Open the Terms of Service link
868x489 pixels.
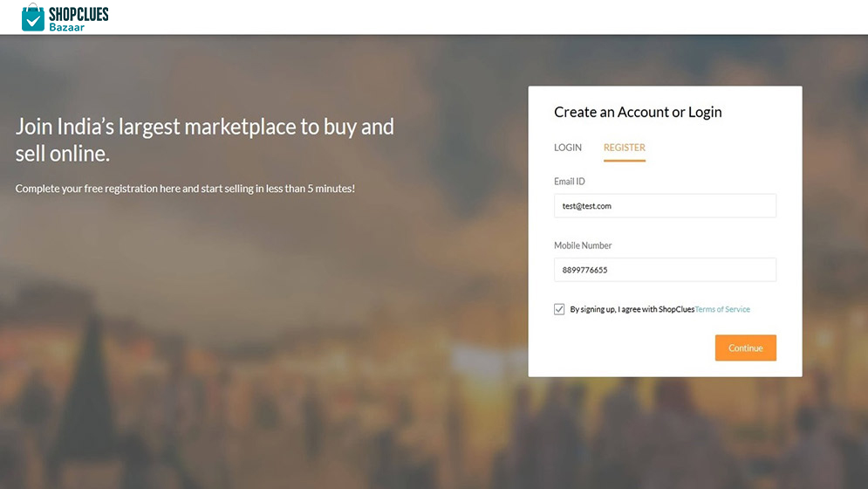point(722,309)
